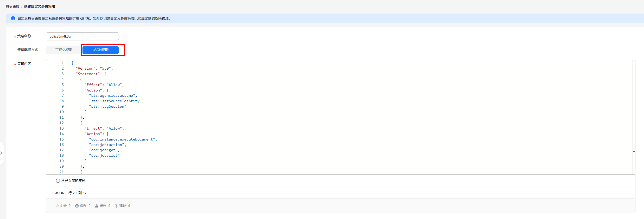The image size is (644, 219).
Task: Expand the collapsed left sidebar chevron
Action: 1,153
